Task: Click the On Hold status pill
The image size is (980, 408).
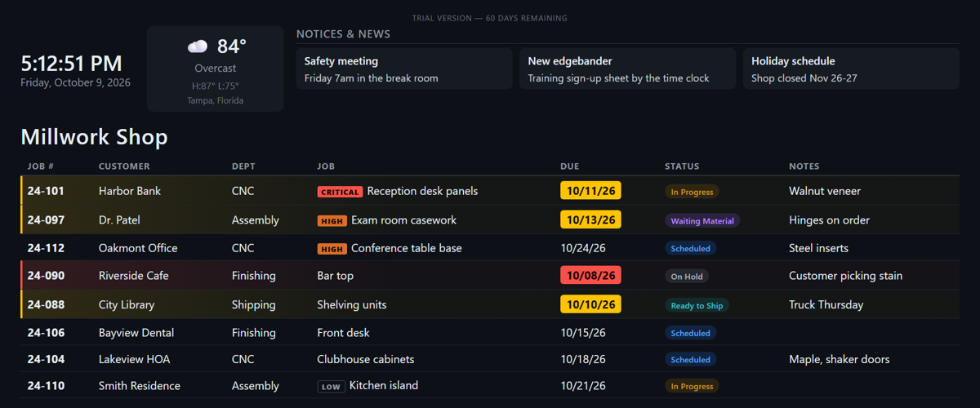Action: click(x=687, y=277)
